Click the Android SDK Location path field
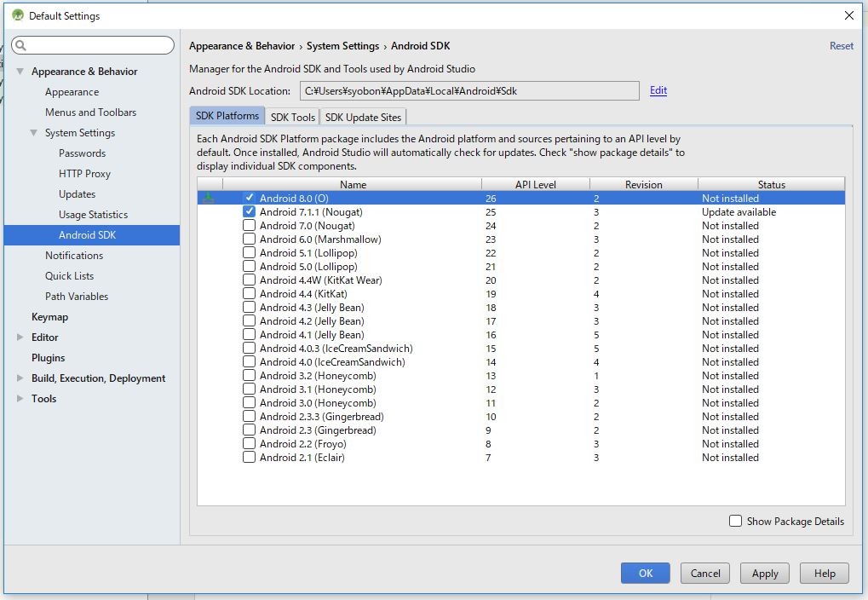 pyautogui.click(x=469, y=91)
